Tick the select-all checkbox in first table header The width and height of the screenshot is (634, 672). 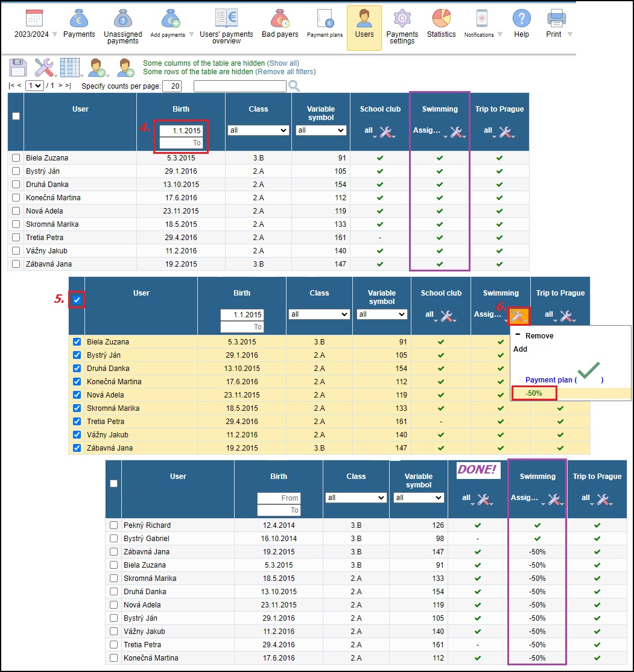pos(16,116)
